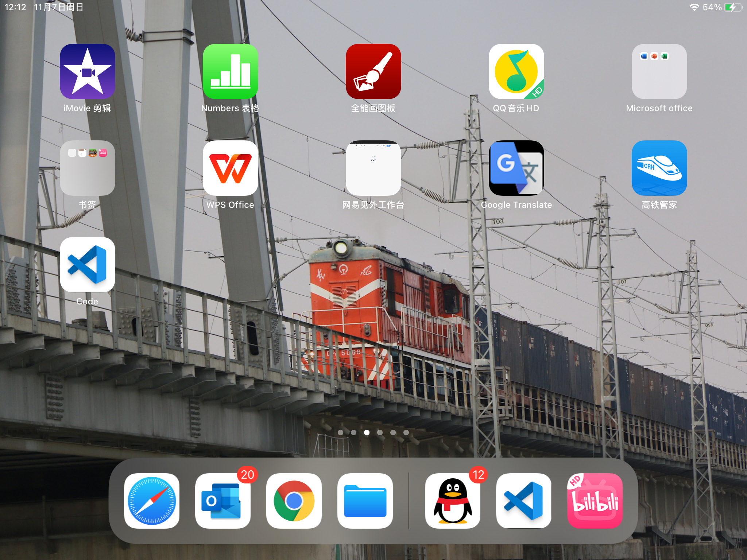
Task: Expand the 书签 bookmarks folder
Action: click(x=87, y=168)
